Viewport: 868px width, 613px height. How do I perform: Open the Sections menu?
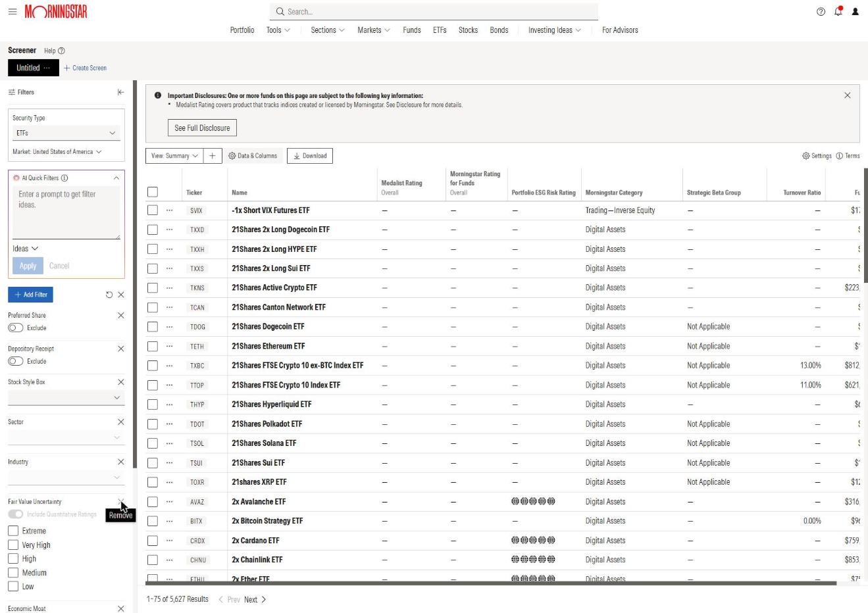328,30
